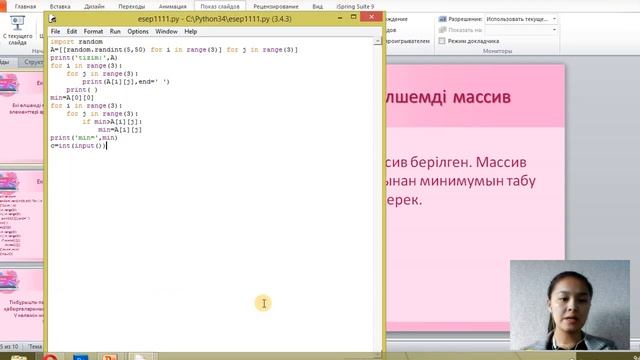
Task: Select the slide thumbnail showing Python code
Action: (x=22, y=216)
